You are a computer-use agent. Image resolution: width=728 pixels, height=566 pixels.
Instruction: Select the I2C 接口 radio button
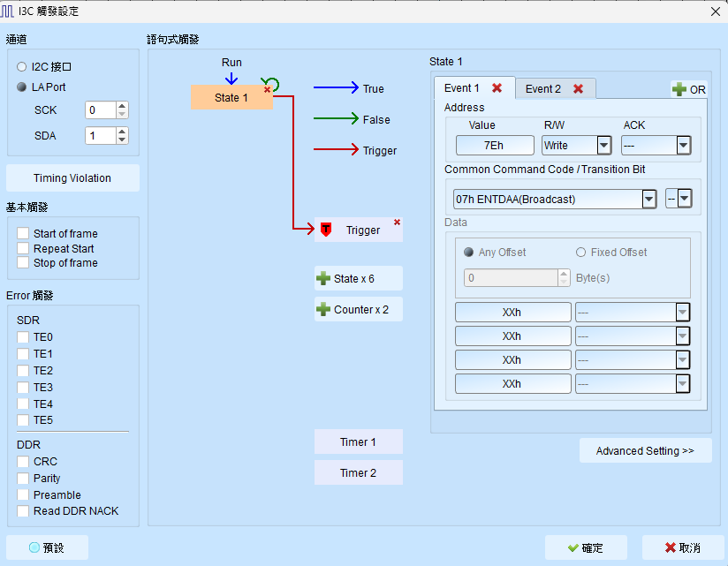[22, 67]
